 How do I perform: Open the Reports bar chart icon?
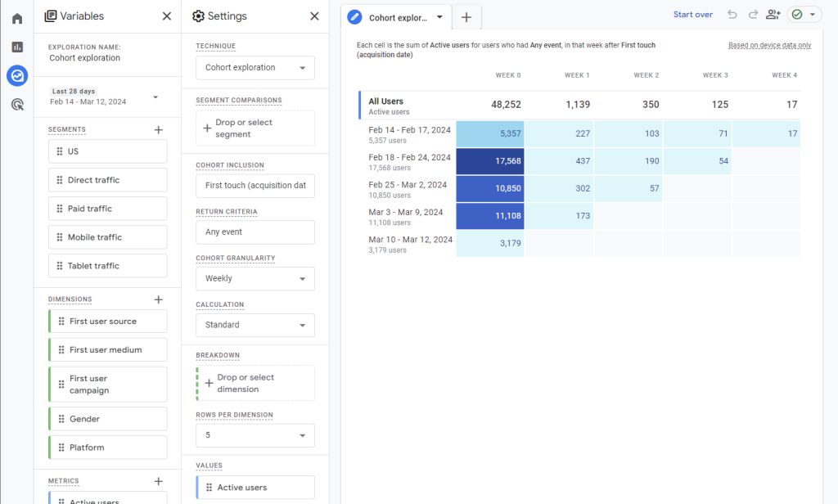coord(17,47)
